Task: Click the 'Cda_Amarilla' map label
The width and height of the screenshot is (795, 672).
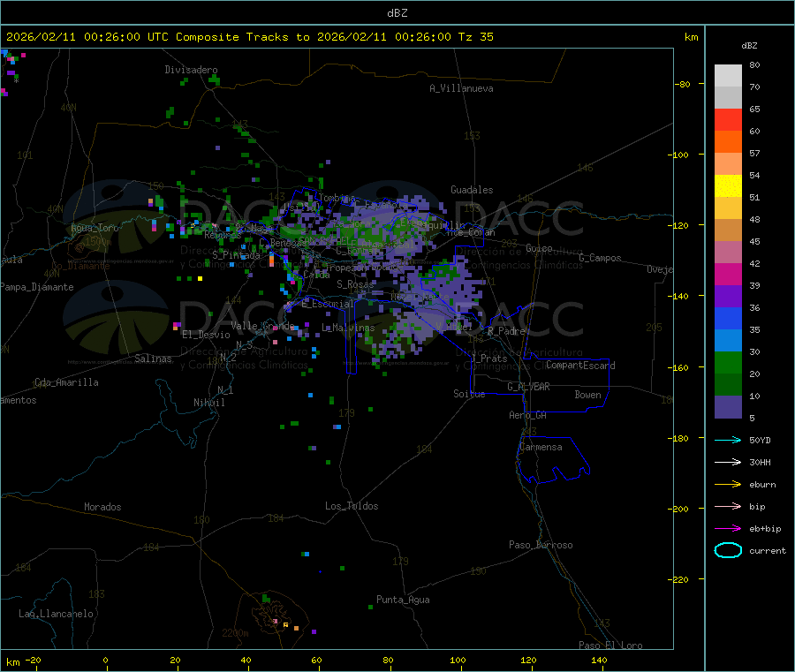Action: (66, 382)
